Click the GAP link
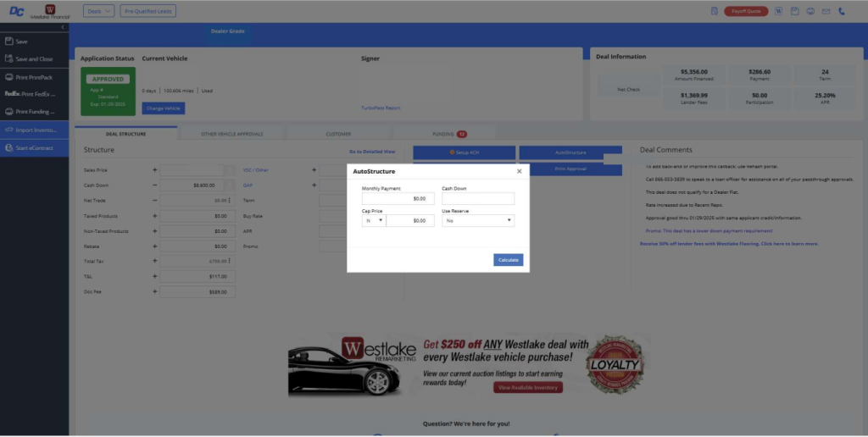This screenshot has width=868, height=437. pyautogui.click(x=248, y=185)
